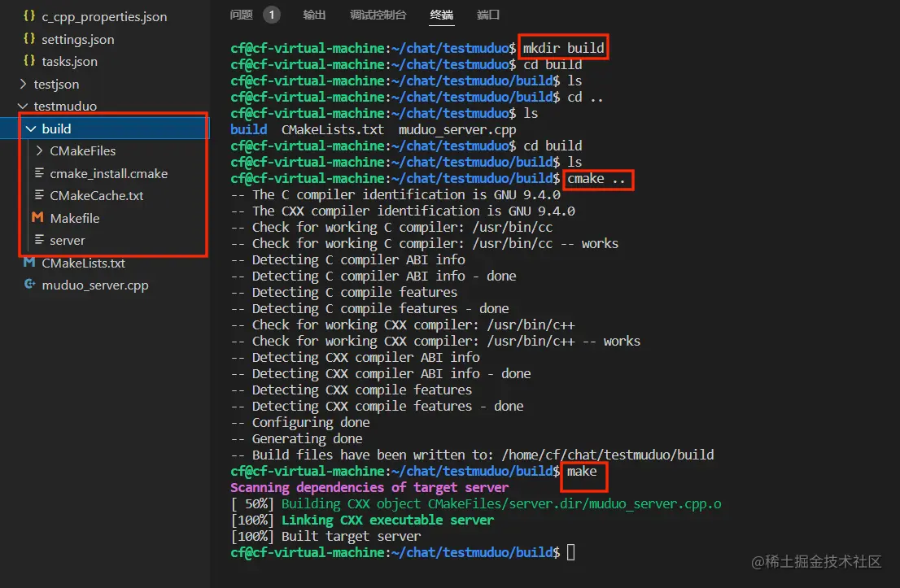Image resolution: width=900 pixels, height=588 pixels.
Task: Select the testjson folder label
Action: pyautogui.click(x=56, y=84)
